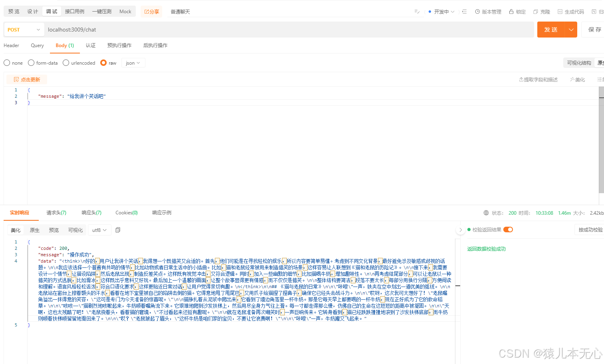Open the 请求头(7) tab

(56, 212)
